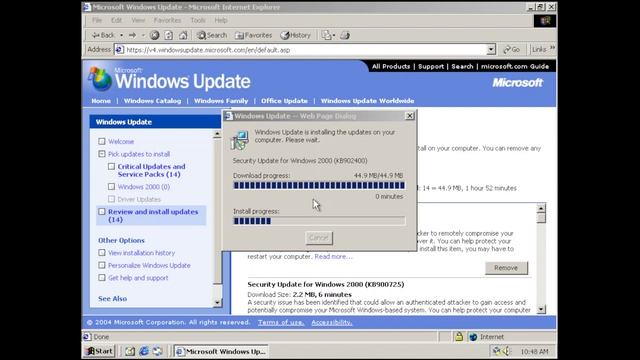Open the Forward button dropdown arrow

(143, 36)
